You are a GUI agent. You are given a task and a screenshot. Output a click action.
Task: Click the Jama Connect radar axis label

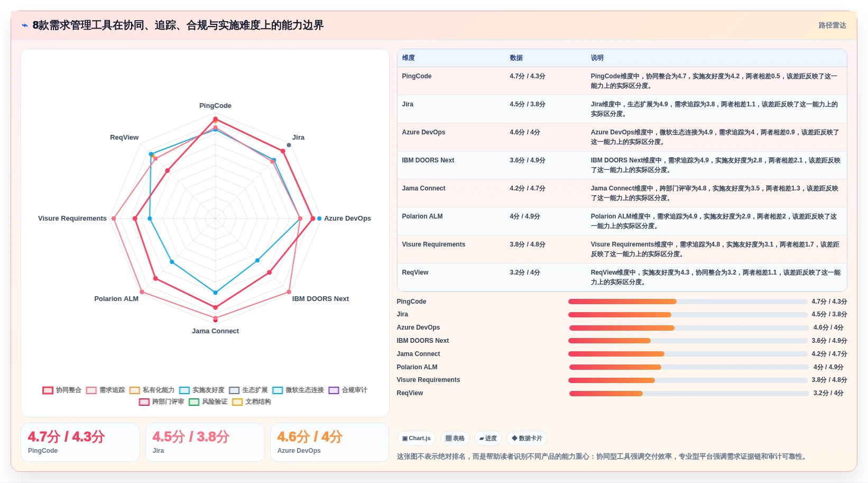(x=215, y=331)
